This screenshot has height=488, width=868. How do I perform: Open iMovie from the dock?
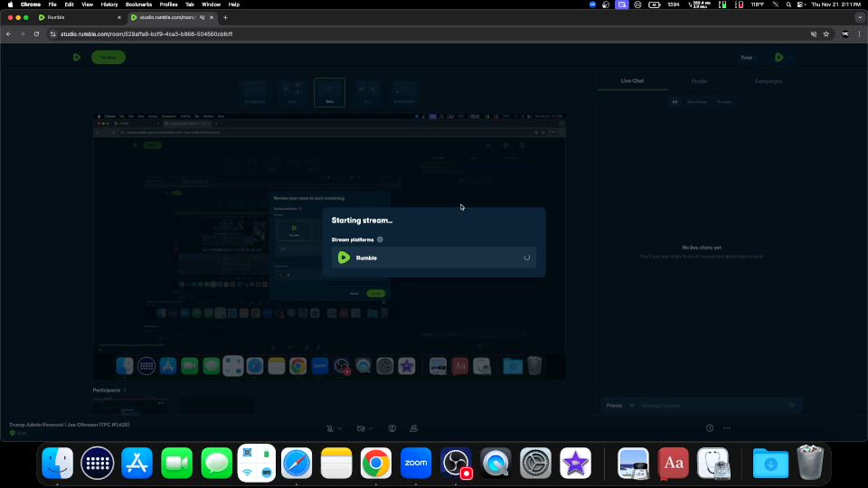coord(575,463)
